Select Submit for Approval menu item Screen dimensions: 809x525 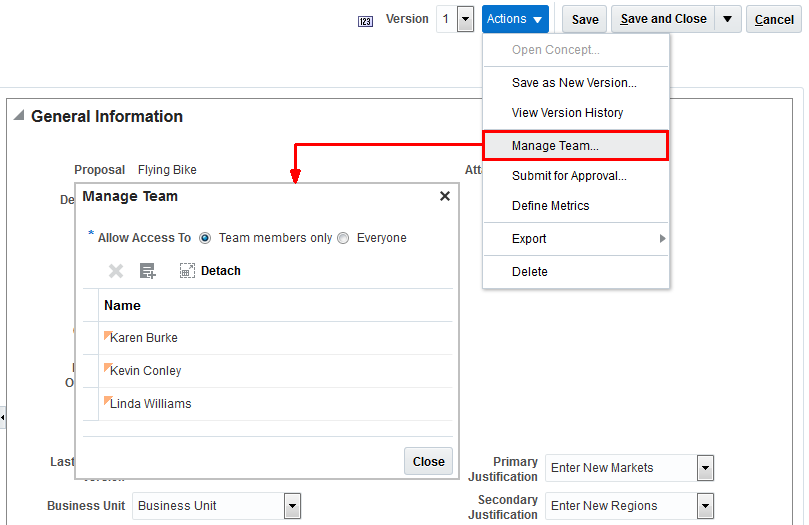(569, 176)
